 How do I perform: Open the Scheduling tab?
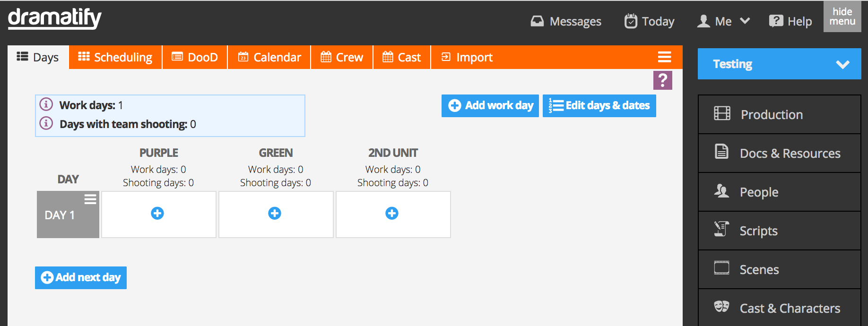pyautogui.click(x=116, y=57)
